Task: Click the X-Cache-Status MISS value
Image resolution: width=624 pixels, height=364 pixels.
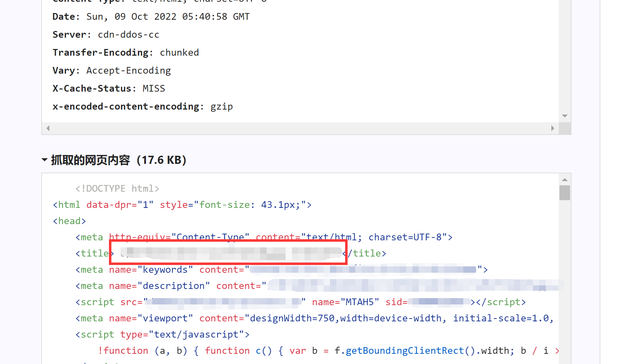Action: point(154,88)
